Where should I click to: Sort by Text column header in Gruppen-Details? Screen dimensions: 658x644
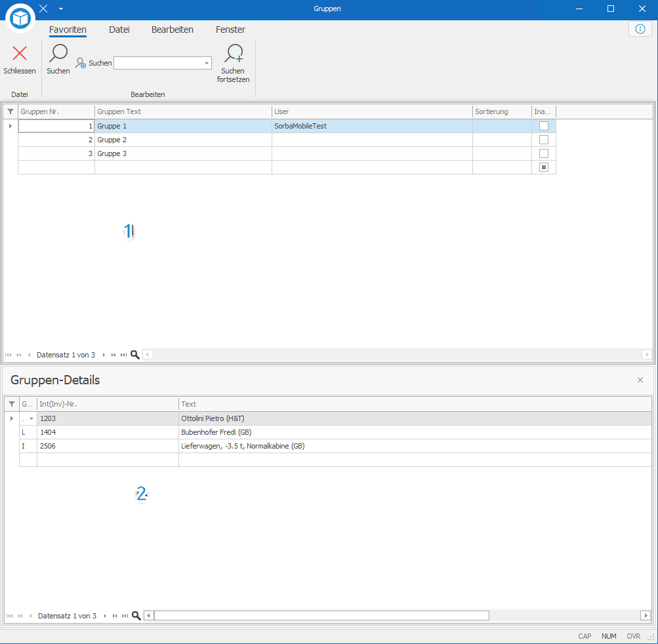(x=415, y=404)
